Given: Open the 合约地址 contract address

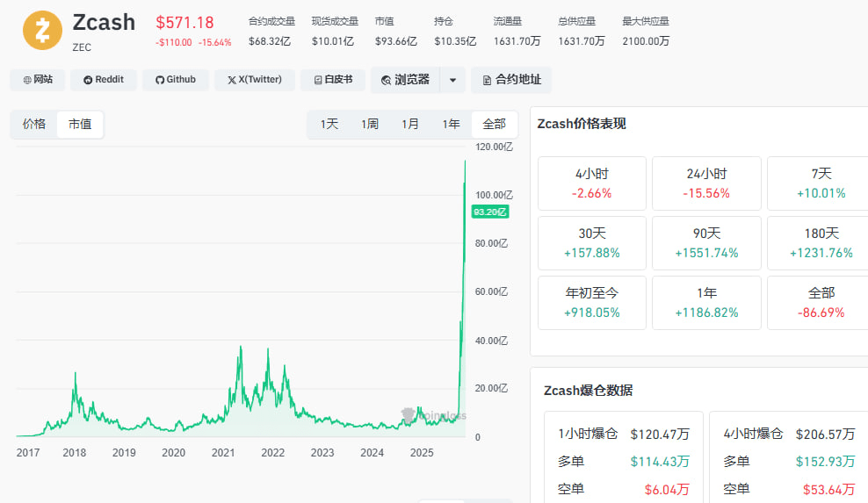Looking at the screenshot, I should pos(511,80).
